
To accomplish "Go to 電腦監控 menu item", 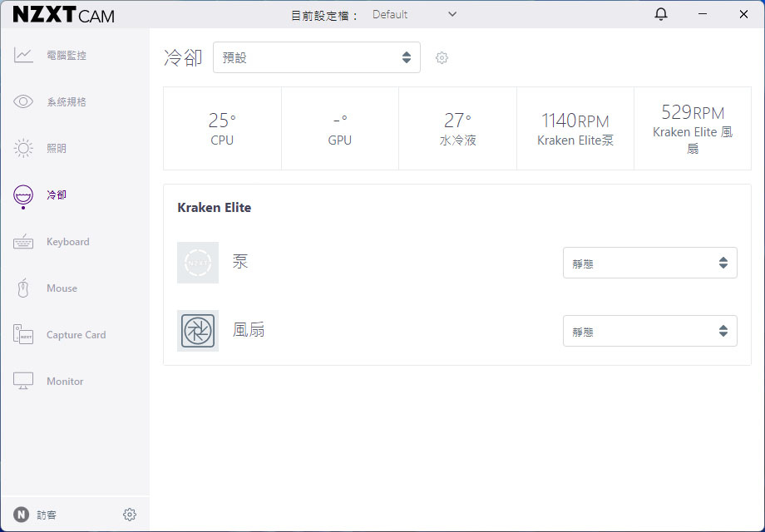I will pos(67,55).
